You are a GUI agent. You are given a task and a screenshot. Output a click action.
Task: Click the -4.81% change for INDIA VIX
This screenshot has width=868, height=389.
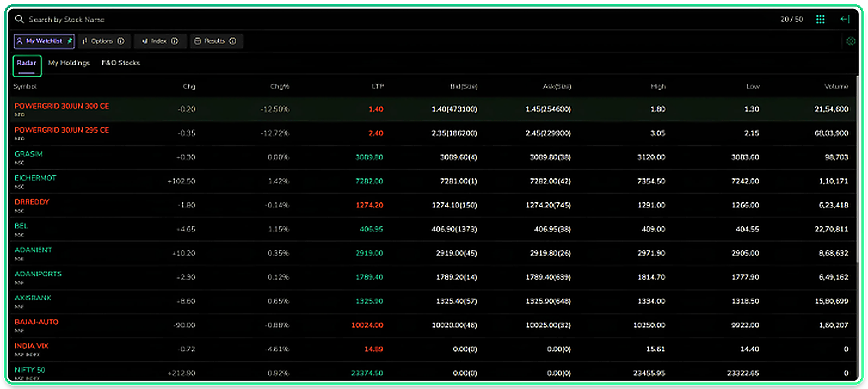(x=277, y=349)
